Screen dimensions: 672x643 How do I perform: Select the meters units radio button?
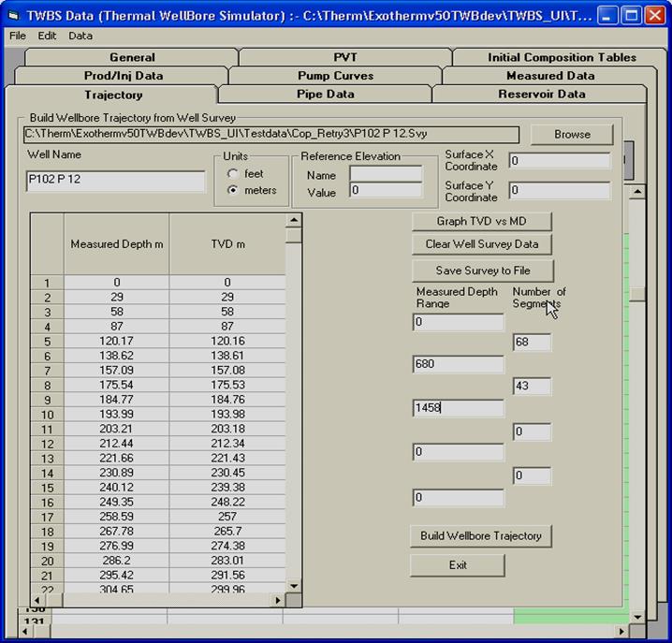click(x=233, y=190)
